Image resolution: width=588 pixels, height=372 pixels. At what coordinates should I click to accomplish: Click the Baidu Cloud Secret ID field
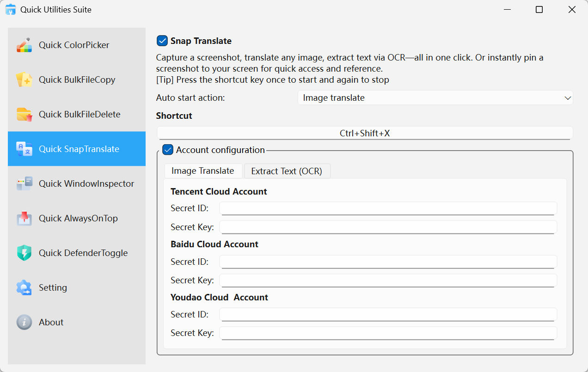(387, 262)
